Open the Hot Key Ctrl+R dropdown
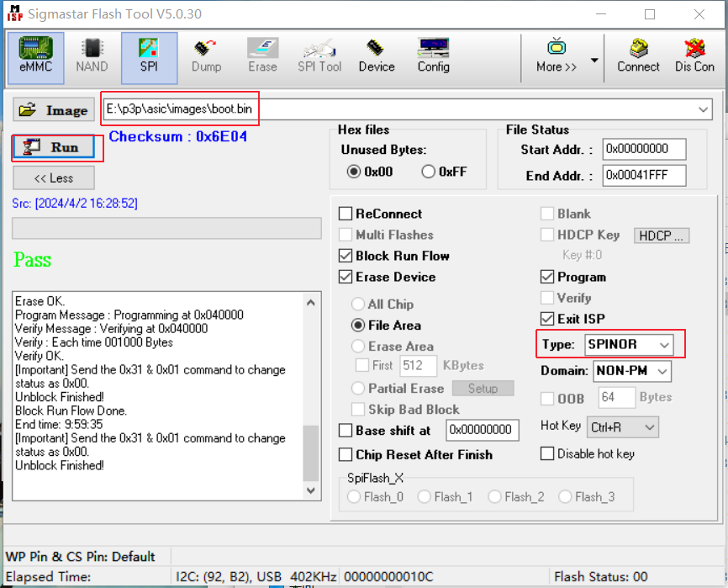The image size is (728, 588). tap(650, 427)
